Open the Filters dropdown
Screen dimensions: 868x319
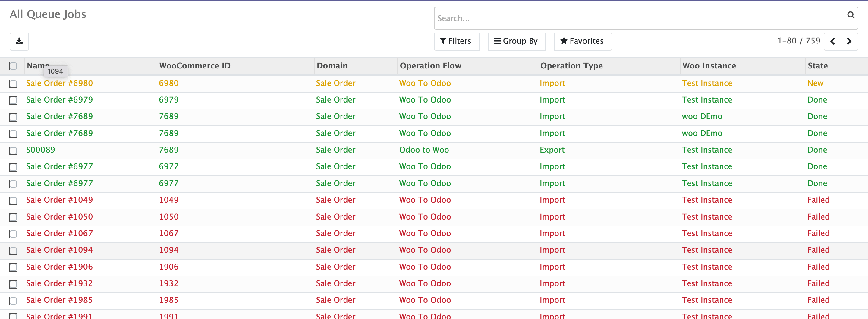click(456, 41)
